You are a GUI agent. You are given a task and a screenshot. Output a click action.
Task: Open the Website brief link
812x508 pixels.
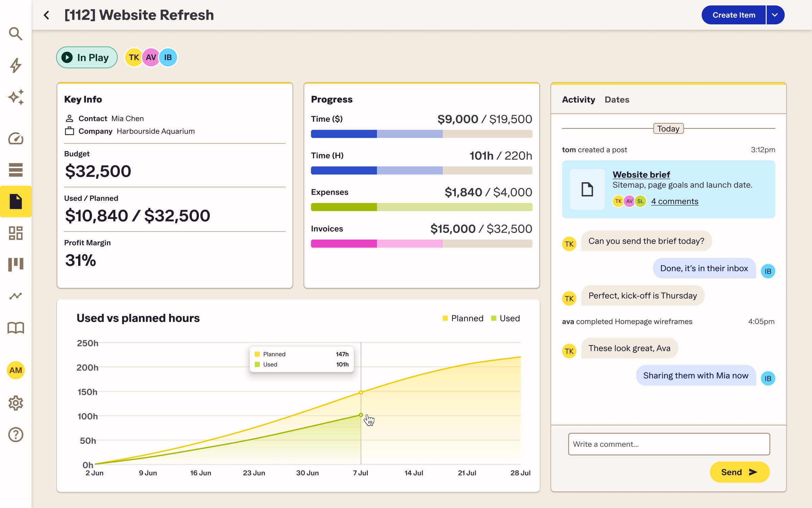pos(641,174)
